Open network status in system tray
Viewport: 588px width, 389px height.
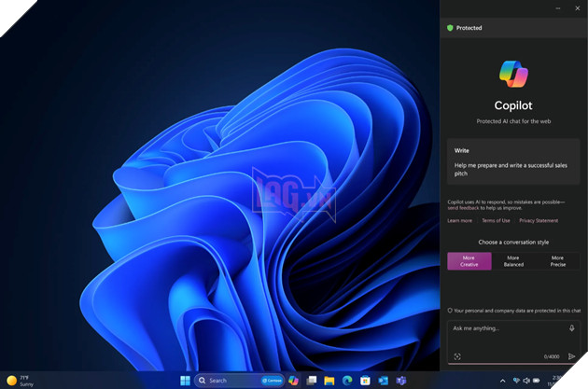pyautogui.click(x=516, y=381)
